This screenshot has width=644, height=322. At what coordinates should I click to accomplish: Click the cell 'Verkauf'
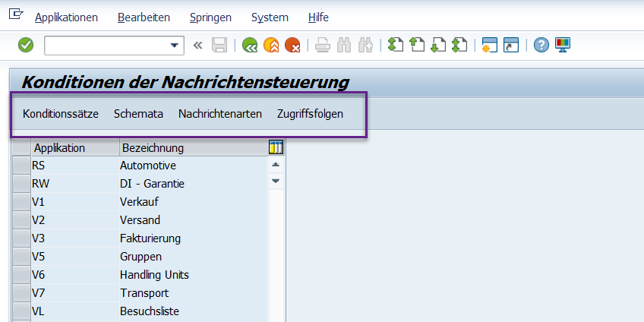click(194, 202)
